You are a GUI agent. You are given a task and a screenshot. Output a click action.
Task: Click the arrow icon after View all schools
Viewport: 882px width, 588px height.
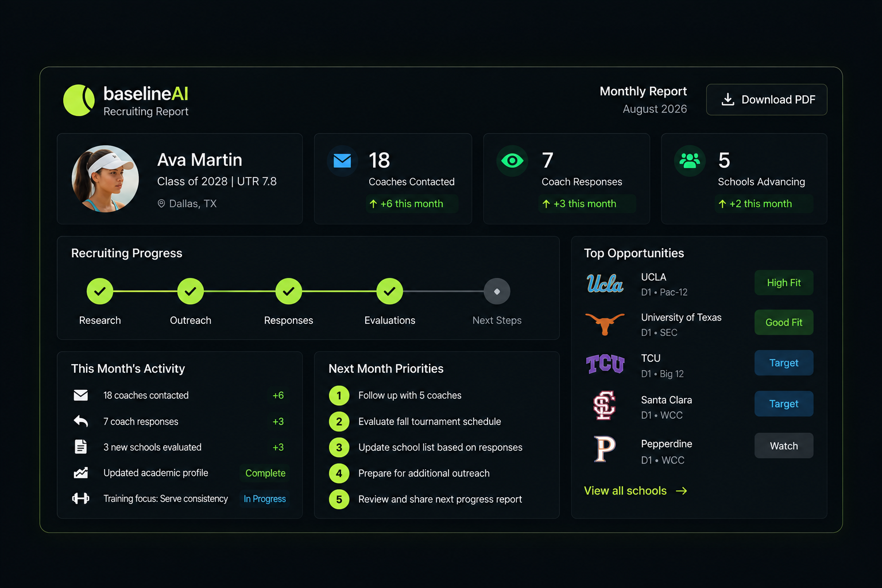(x=682, y=491)
